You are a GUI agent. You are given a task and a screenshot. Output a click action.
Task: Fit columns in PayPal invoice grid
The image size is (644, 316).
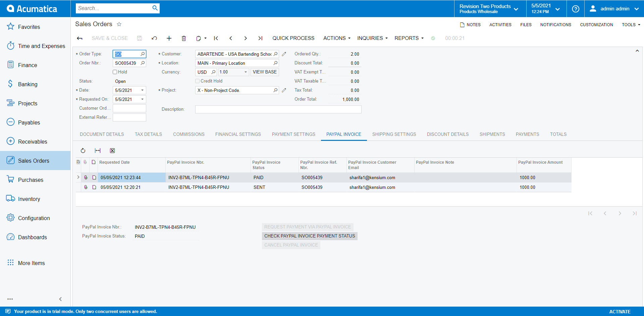[98, 151]
